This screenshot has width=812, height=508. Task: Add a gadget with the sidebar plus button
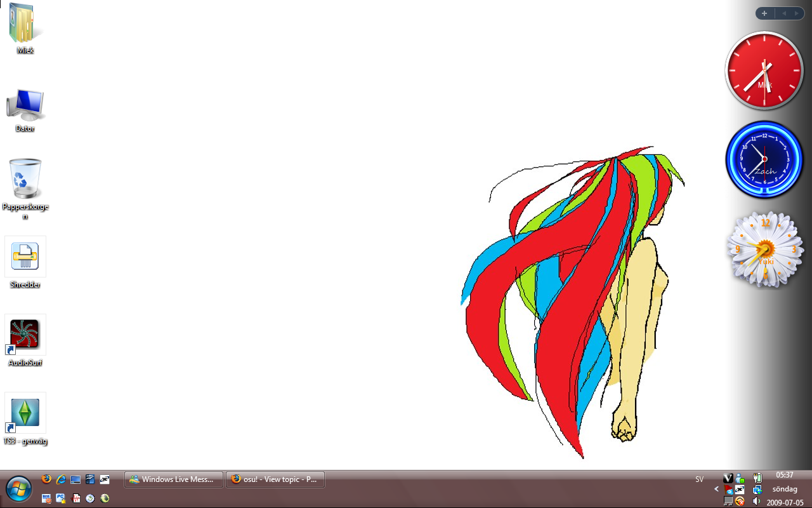tap(764, 13)
